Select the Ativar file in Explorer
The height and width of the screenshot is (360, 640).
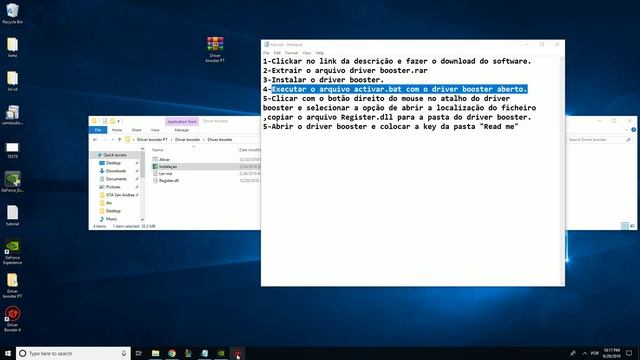point(164,160)
